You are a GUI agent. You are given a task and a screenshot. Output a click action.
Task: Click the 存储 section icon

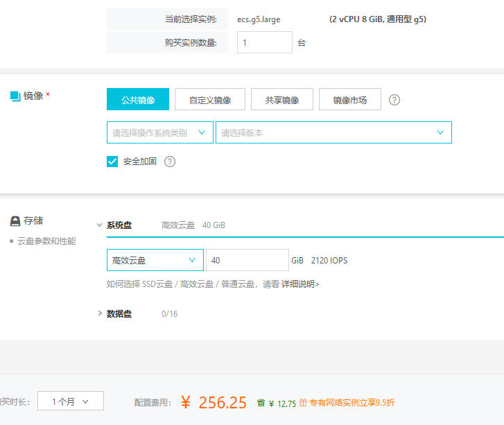pyautogui.click(x=15, y=221)
